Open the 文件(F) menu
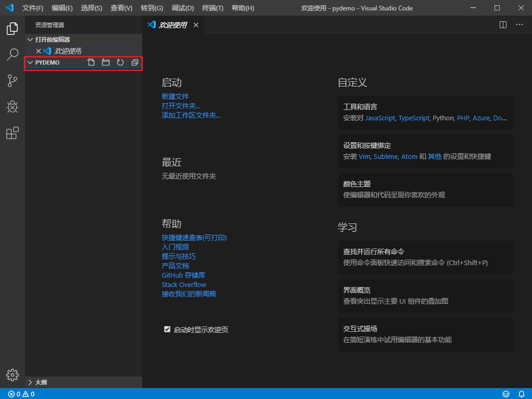Screen dimensions: 532x399 coord(33,8)
